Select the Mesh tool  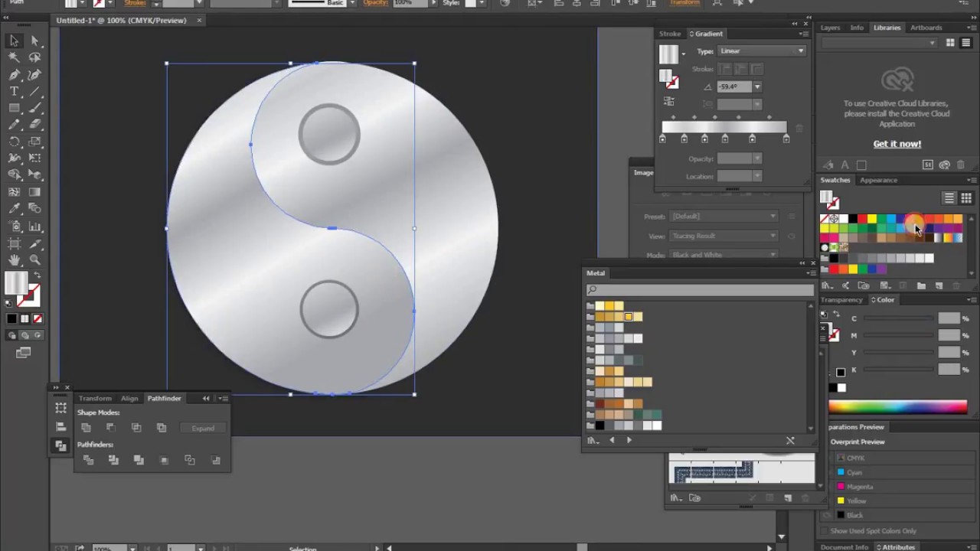point(14,192)
